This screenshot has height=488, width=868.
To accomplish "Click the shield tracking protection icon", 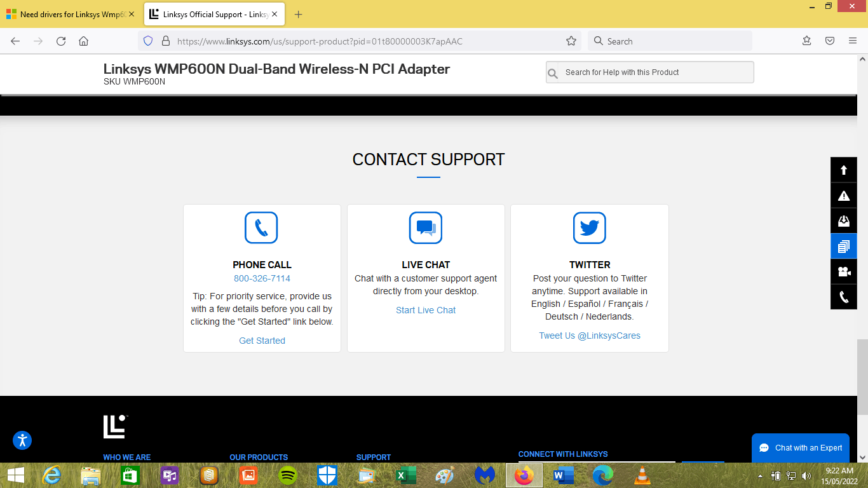I will point(148,41).
